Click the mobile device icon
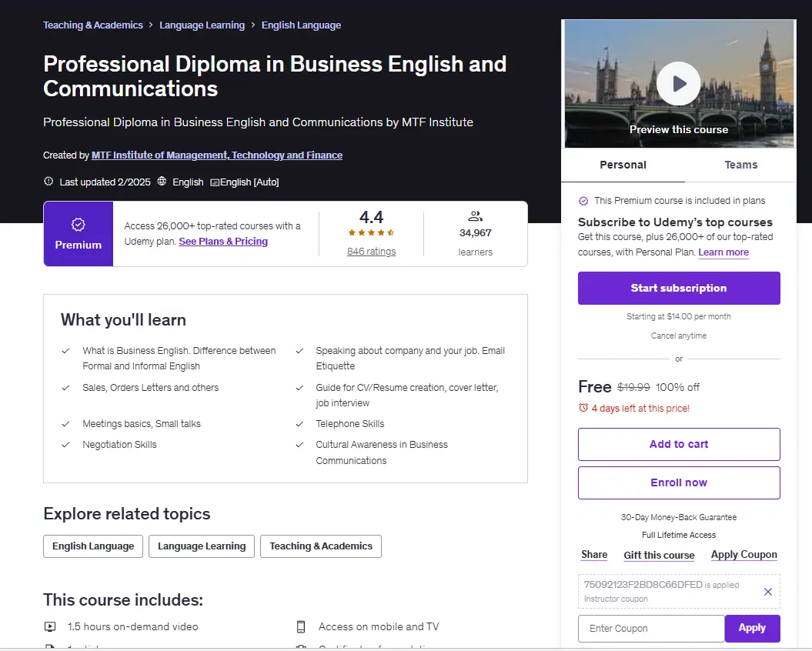 (300, 626)
